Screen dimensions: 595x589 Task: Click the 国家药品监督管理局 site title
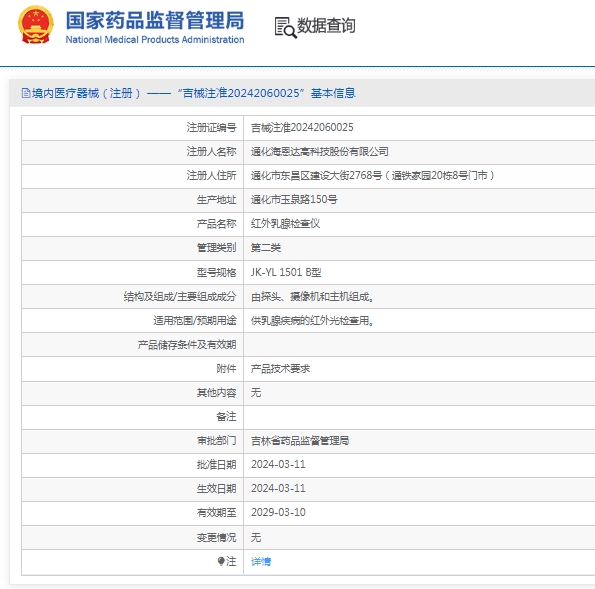pos(155,20)
